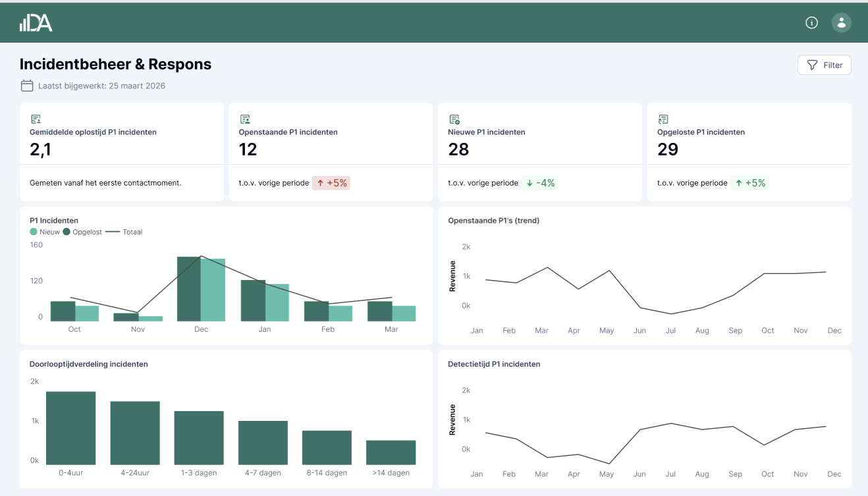The width and height of the screenshot is (868, 496).
Task: Click the >14 dagen bar
Action: pyautogui.click(x=391, y=453)
